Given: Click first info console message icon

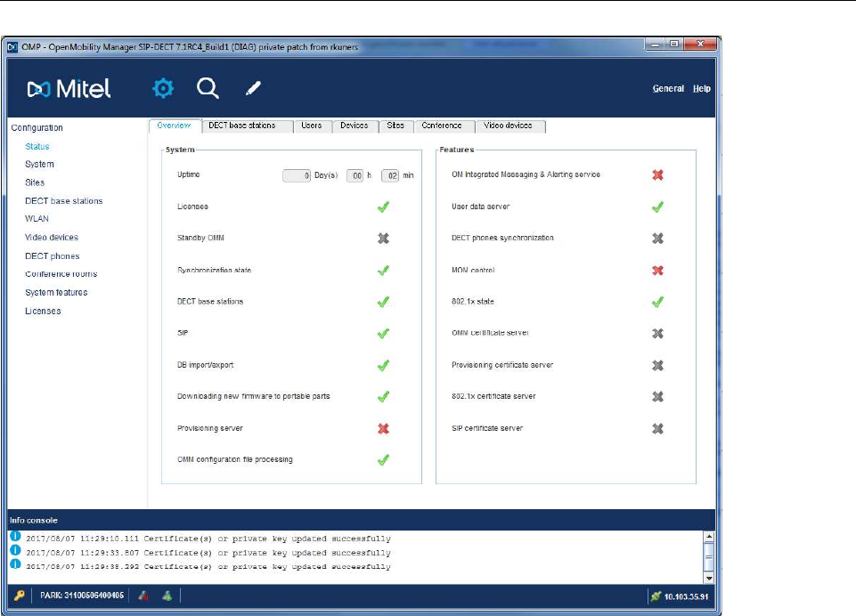Looking at the screenshot, I should 15,537.
